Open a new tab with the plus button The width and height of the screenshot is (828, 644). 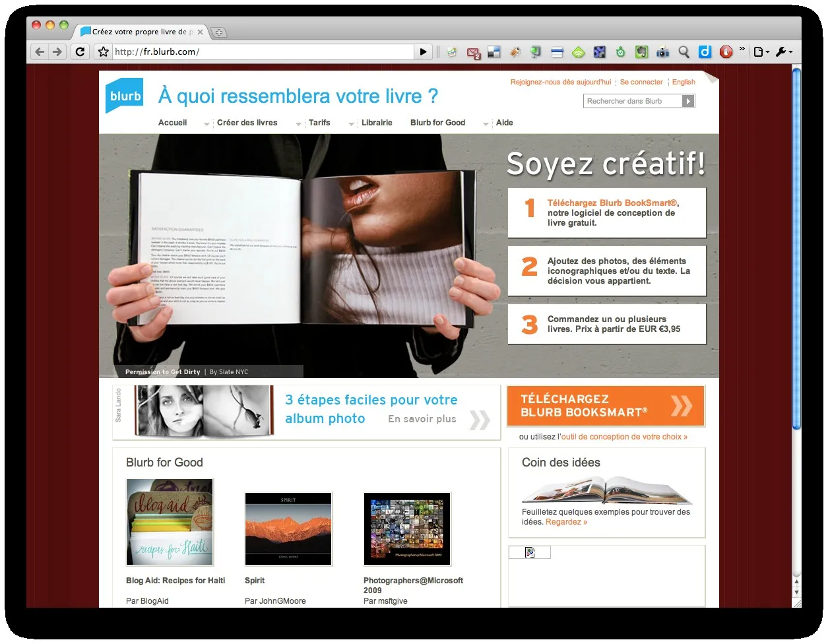click(219, 32)
